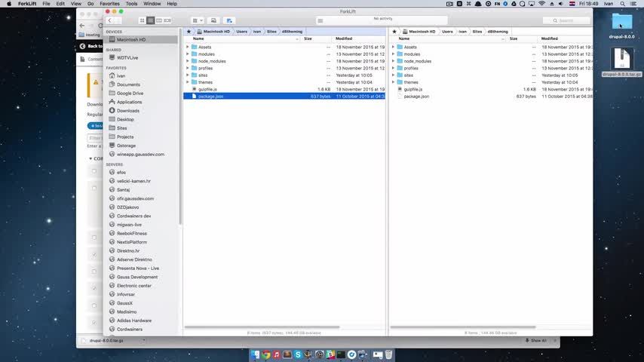Click Wi-Fi icon in menu bar

pos(541,4)
